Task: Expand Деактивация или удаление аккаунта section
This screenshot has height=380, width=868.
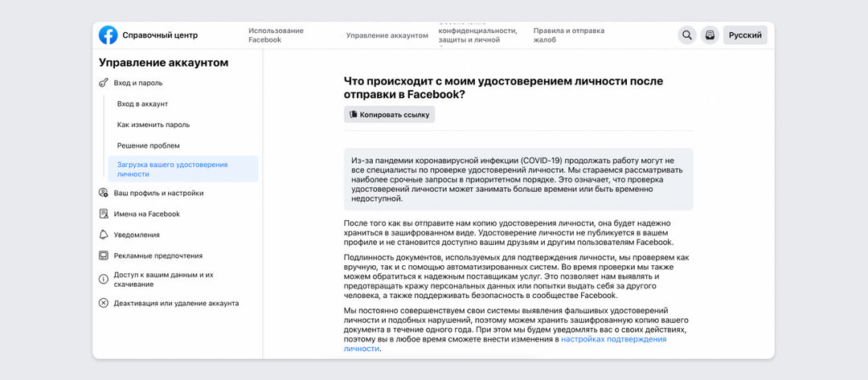Action: coord(176,304)
